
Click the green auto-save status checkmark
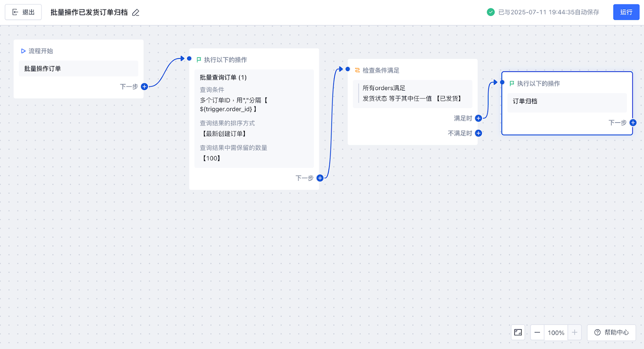(491, 12)
